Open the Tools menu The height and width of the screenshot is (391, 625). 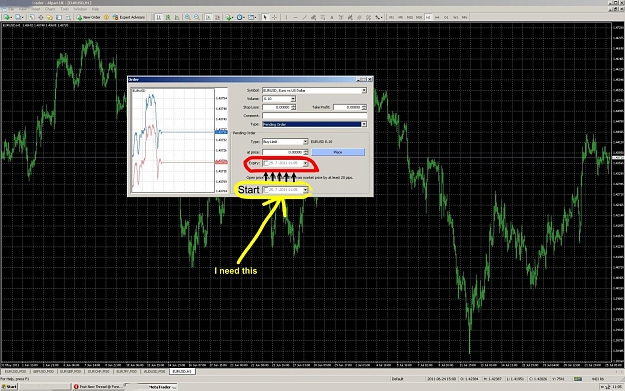click(65, 9)
